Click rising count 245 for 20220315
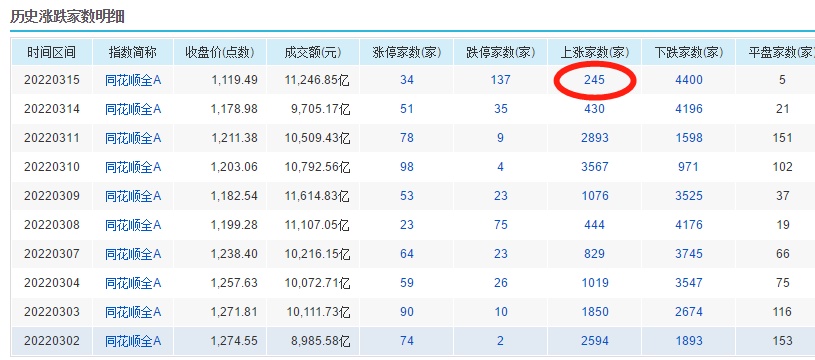The image size is (815, 360). 595,80
